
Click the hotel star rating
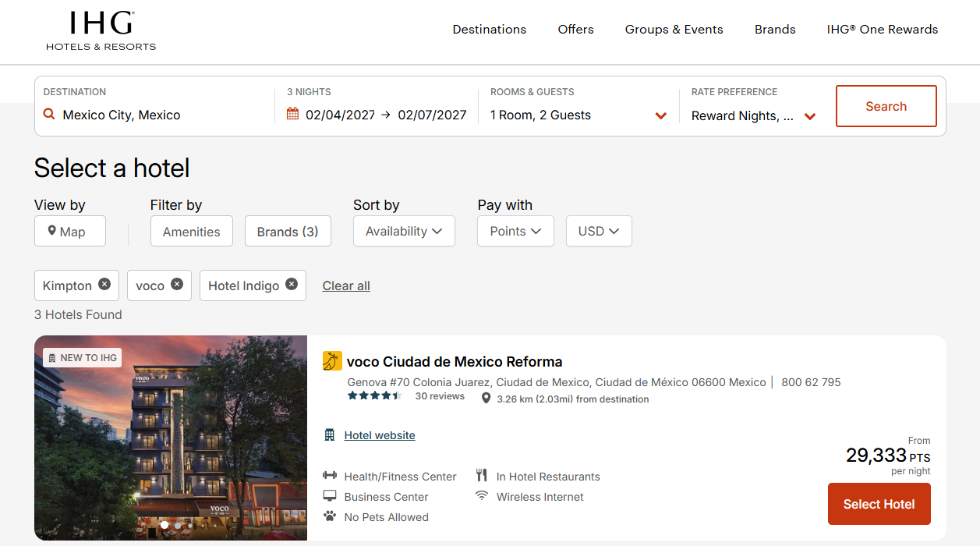tap(374, 396)
